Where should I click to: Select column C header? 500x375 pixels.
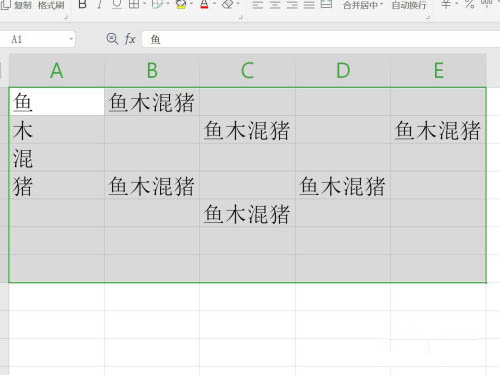(247, 70)
